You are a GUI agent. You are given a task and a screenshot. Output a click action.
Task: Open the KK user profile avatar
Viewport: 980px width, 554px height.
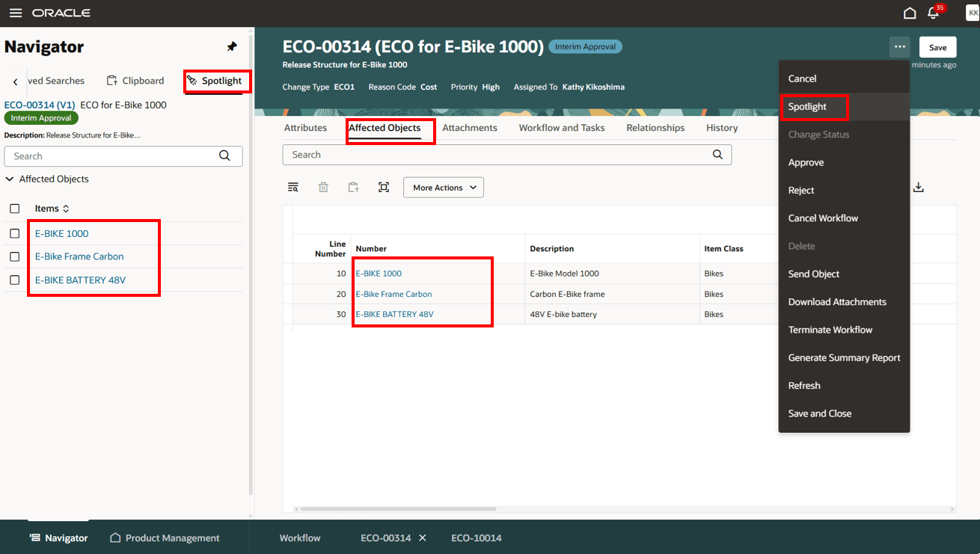(x=973, y=13)
